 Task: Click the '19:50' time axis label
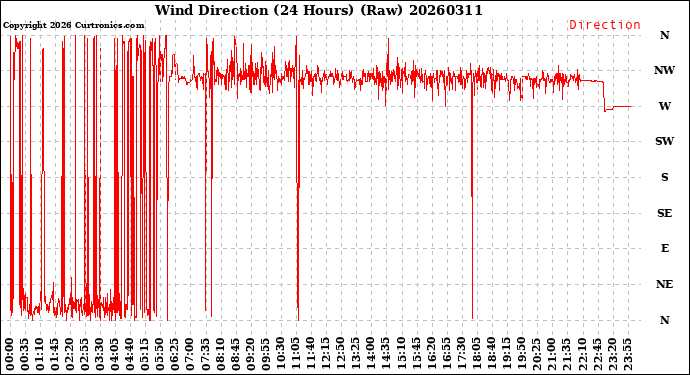(521, 355)
